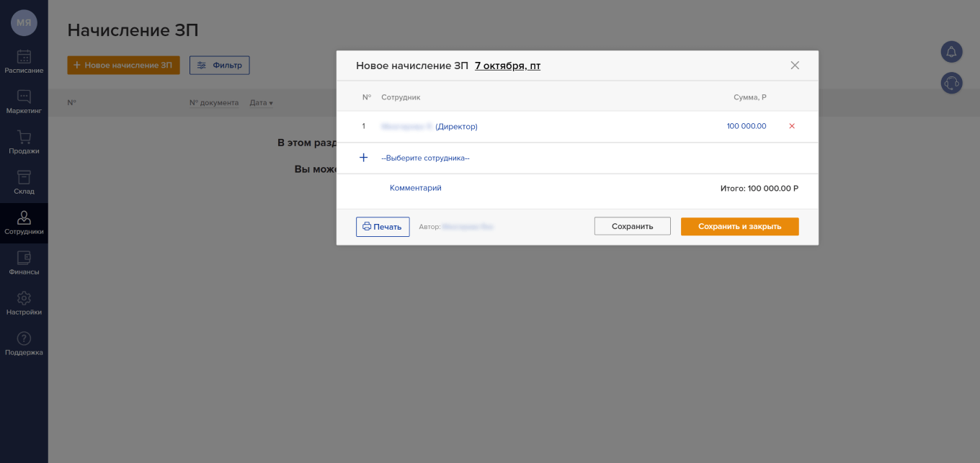This screenshot has width=980, height=463.
Task: Close the Новое начисление ЗП dialog
Action: 795,66
